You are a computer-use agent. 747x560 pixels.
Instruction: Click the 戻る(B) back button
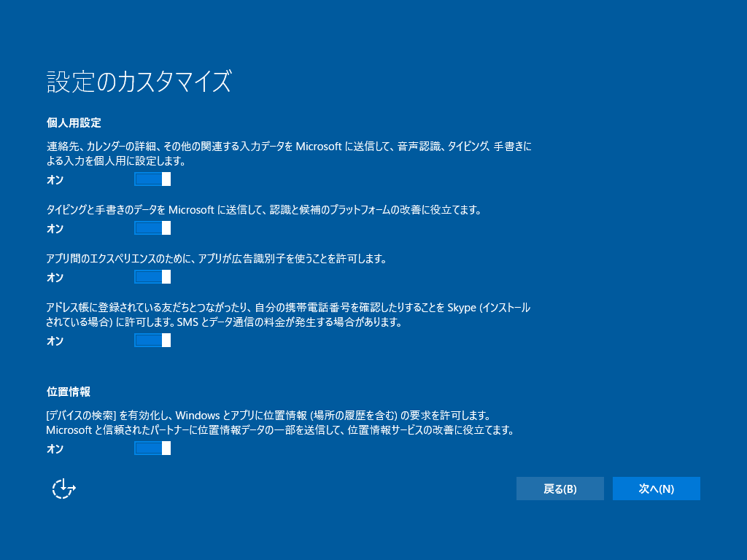[x=560, y=489]
